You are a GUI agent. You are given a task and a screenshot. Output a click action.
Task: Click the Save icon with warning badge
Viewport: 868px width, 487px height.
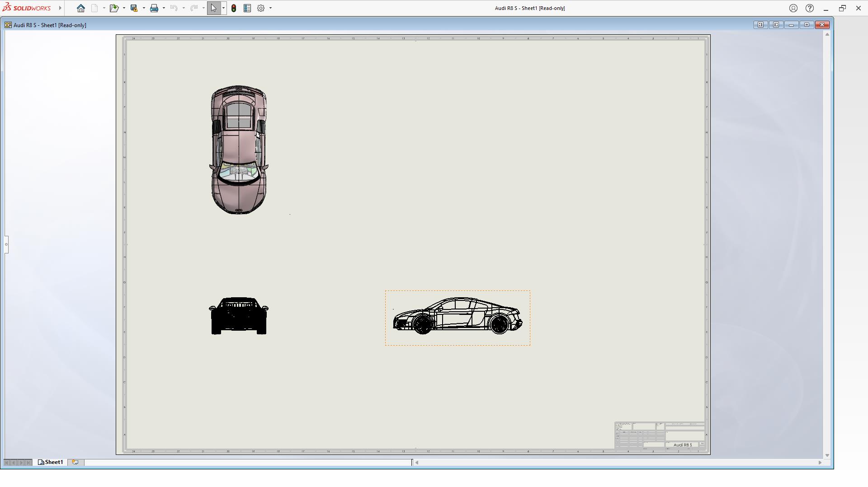tap(134, 8)
